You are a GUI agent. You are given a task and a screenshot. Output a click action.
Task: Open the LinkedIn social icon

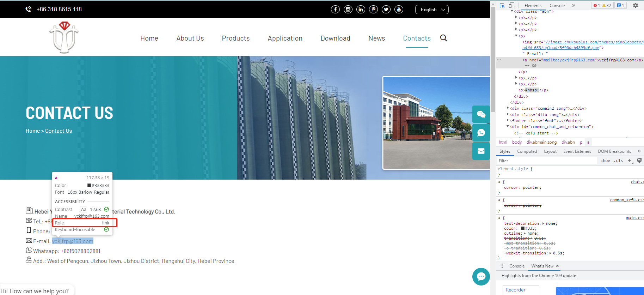(x=361, y=10)
